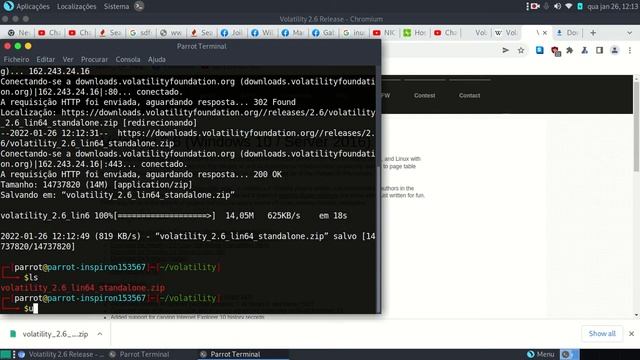Screen dimensions: 640x360
Task: Open the Aplicações menu in top panel
Action: [x=33, y=6]
